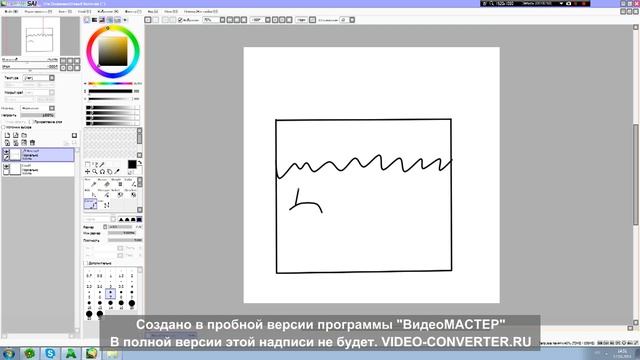Open the color panel options arrow
The width and height of the screenshot is (640, 360).
pos(125,20)
